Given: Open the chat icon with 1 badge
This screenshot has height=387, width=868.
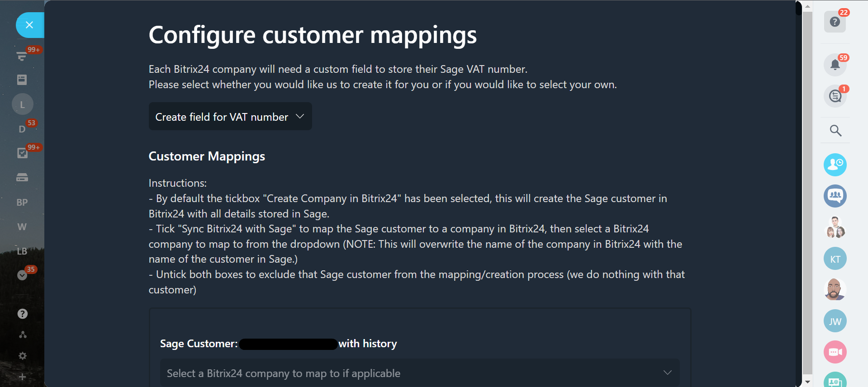Looking at the screenshot, I should pos(835,96).
